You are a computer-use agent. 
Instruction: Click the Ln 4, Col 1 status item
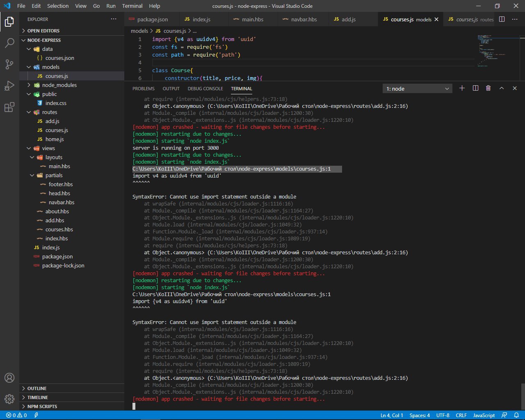pyautogui.click(x=392, y=415)
